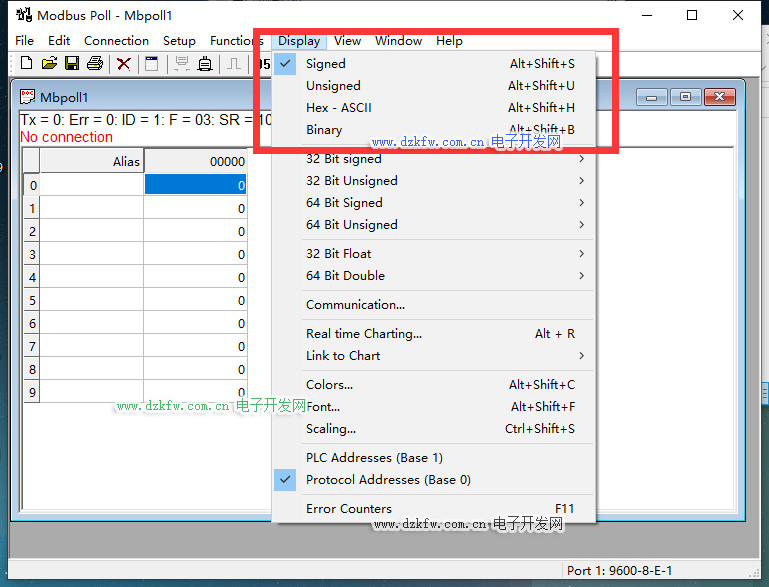Click the Alias cell in row 3
Viewport: 769px width, 587px height.
(91, 255)
